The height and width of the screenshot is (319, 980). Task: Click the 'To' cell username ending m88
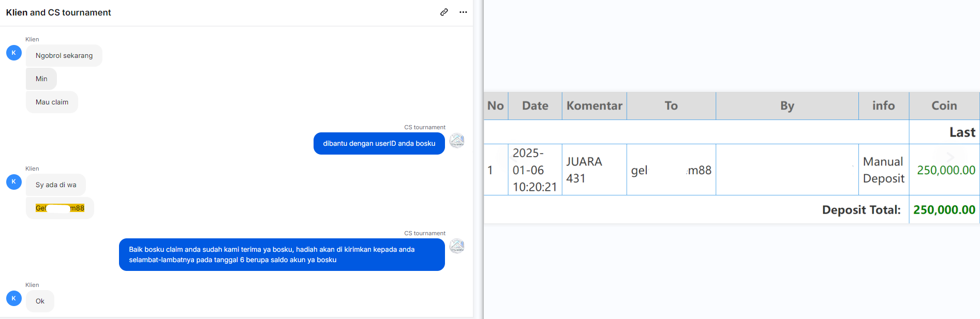coord(671,170)
